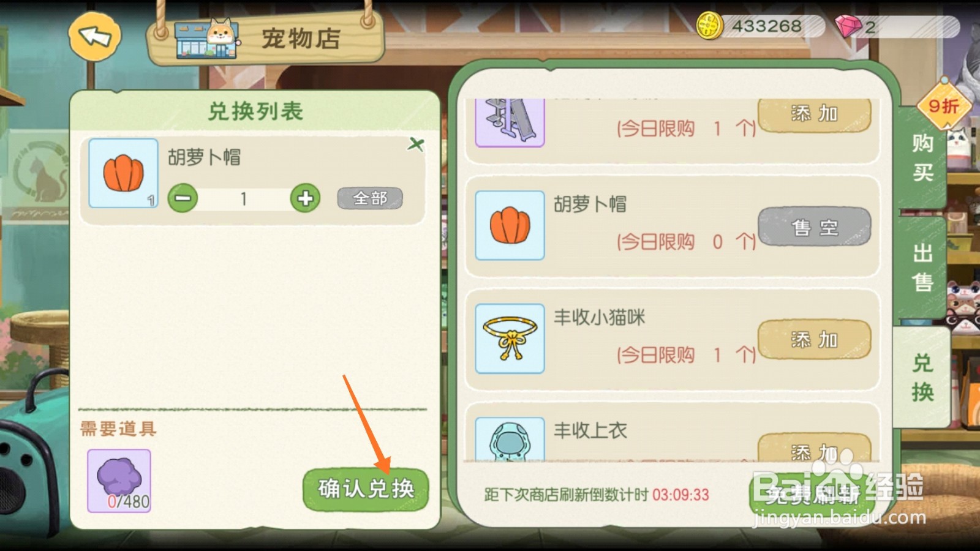
Task: Click 添加 on the top slide item
Action: click(814, 114)
